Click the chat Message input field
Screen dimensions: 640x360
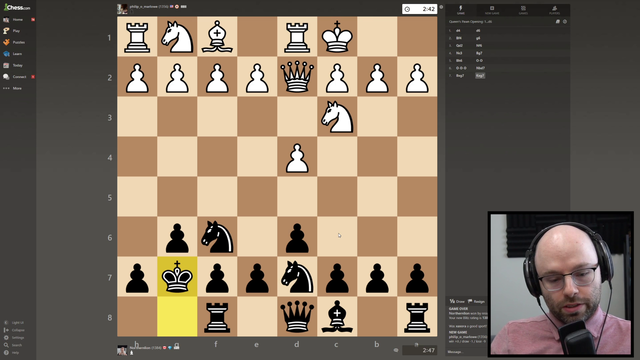[x=467, y=352]
